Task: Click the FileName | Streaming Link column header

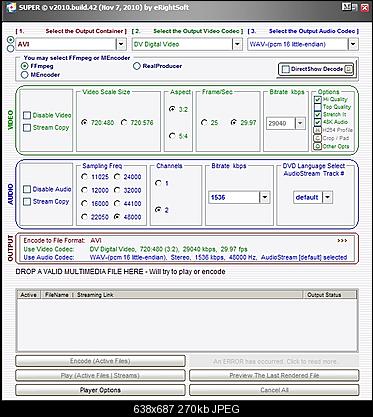Action: [x=172, y=295]
